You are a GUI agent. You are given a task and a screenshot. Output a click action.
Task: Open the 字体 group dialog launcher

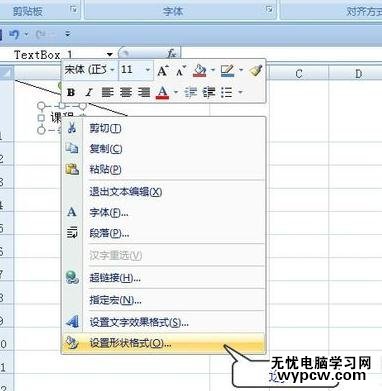click(x=269, y=10)
